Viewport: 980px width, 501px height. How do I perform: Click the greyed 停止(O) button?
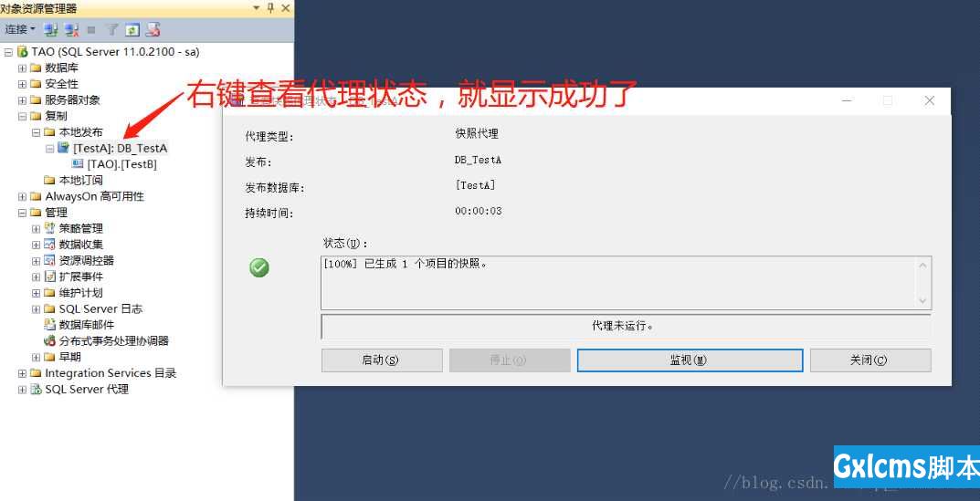[x=510, y=360]
